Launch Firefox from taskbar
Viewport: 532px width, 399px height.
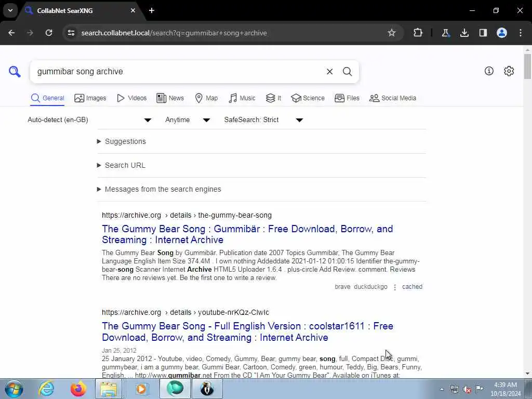pyautogui.click(x=78, y=389)
